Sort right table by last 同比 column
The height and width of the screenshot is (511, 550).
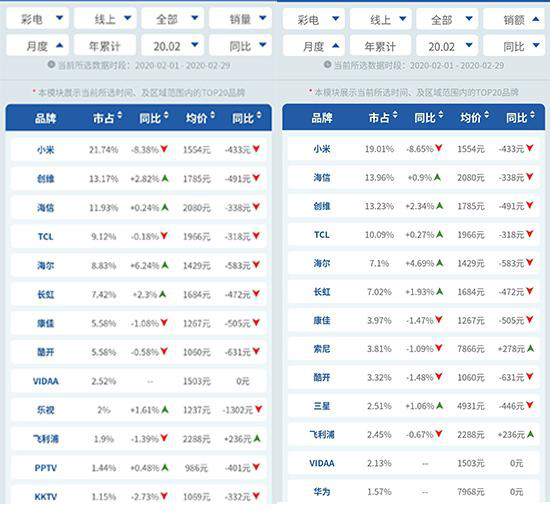pyautogui.click(x=521, y=117)
